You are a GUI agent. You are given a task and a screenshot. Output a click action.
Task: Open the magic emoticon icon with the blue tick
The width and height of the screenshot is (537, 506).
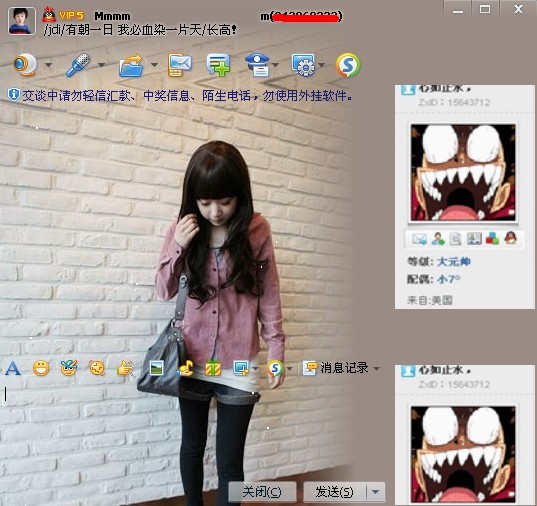[x=69, y=369]
